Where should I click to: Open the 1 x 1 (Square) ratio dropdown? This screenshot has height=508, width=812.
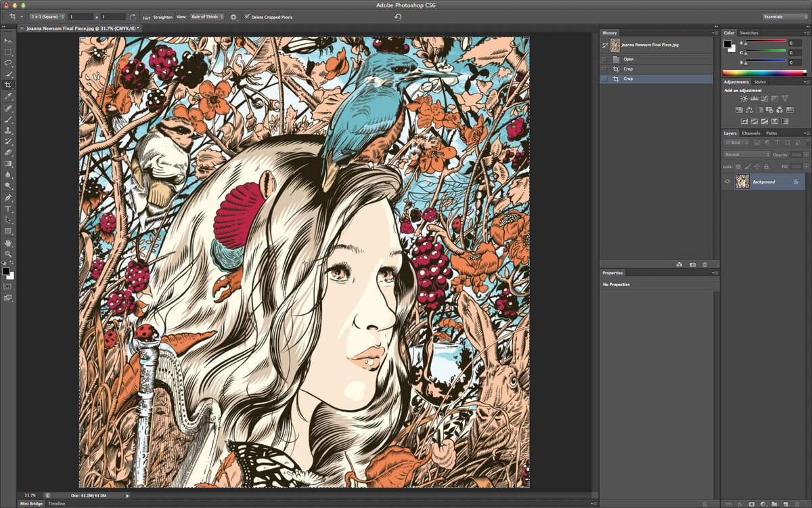click(47, 17)
